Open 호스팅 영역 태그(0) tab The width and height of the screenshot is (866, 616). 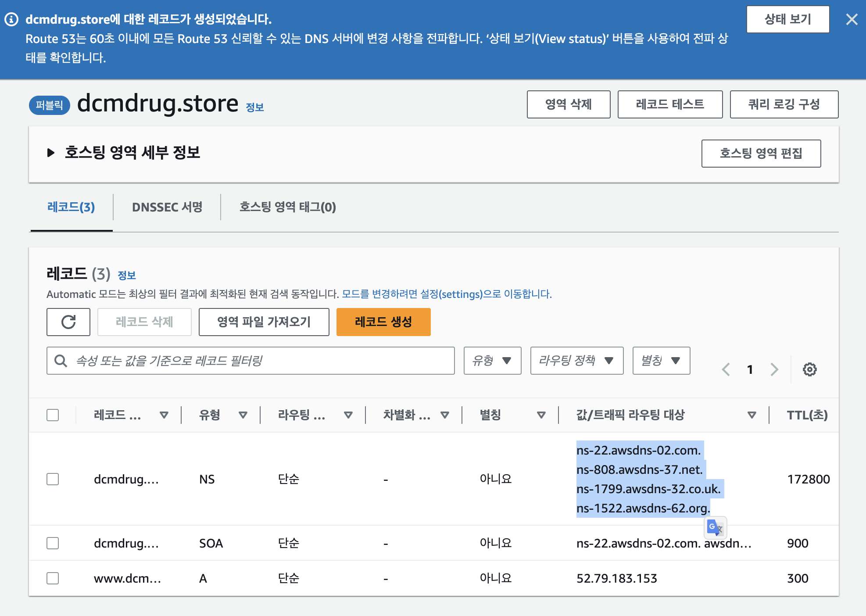point(287,207)
